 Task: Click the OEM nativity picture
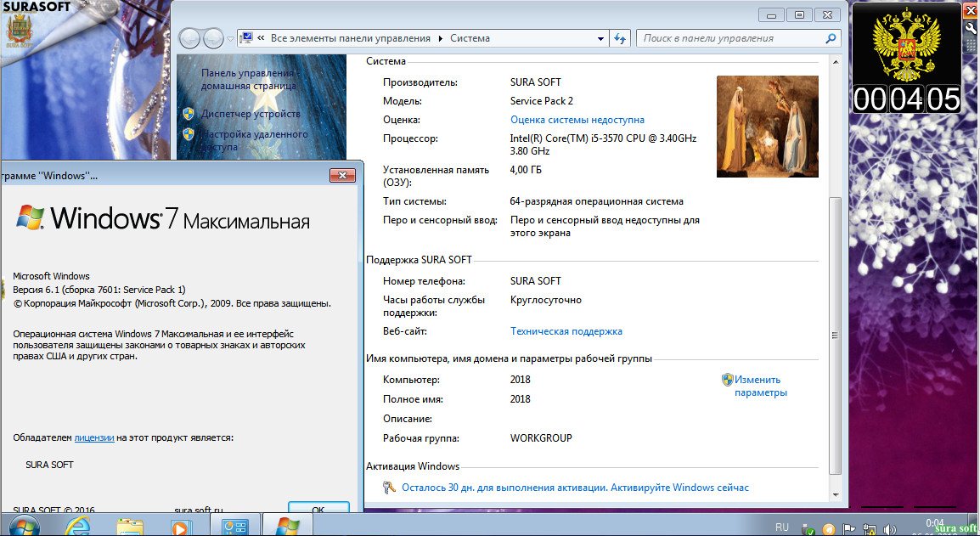click(767, 127)
